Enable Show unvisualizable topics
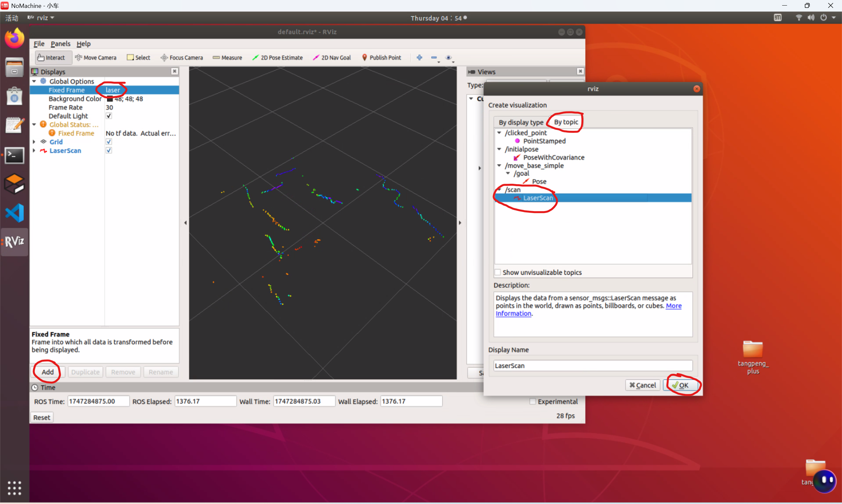Screen dimensions: 842x504 pos(498,272)
